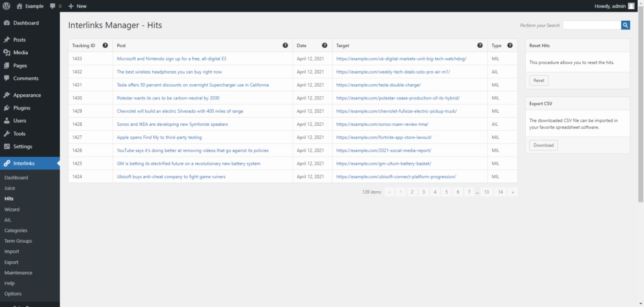The height and width of the screenshot is (307, 644).
Task: Open the Juice submenu item
Action: pos(9,188)
